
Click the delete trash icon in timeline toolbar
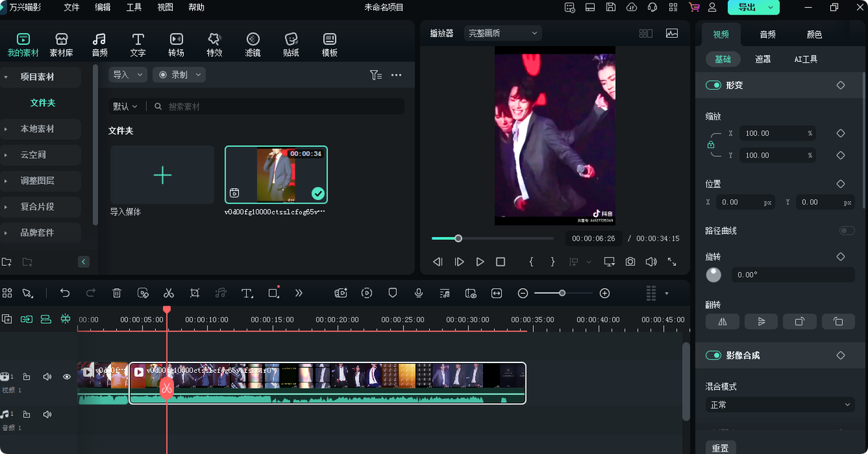[117, 293]
